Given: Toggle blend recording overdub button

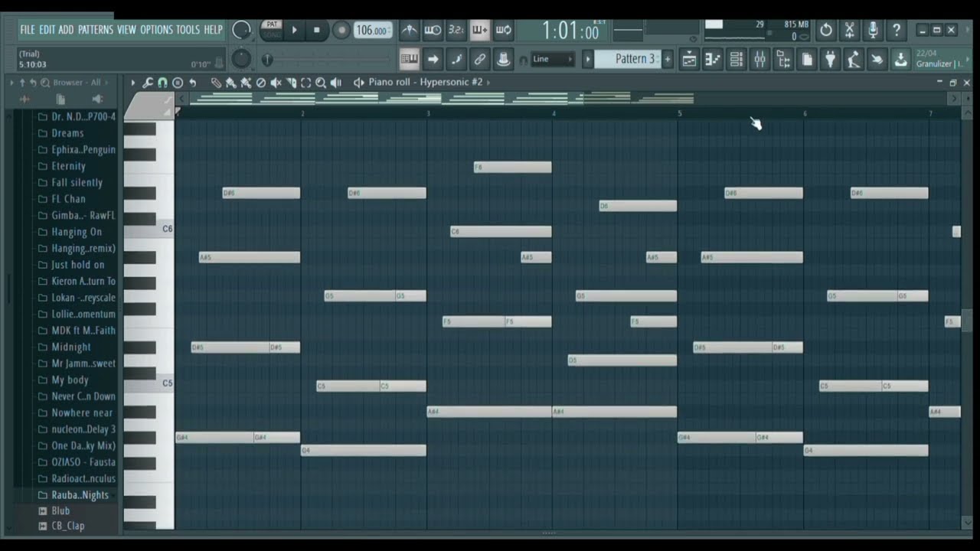Looking at the screenshot, I should (x=480, y=30).
